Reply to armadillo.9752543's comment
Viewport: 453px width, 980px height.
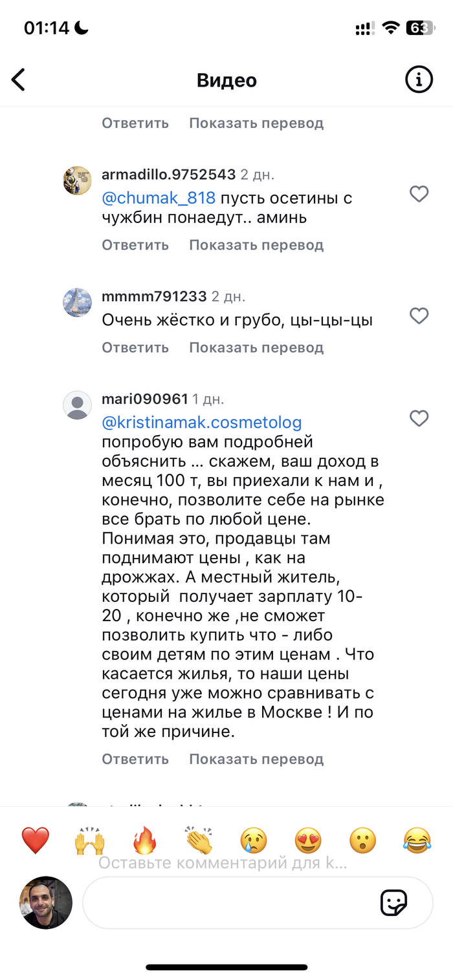135,245
